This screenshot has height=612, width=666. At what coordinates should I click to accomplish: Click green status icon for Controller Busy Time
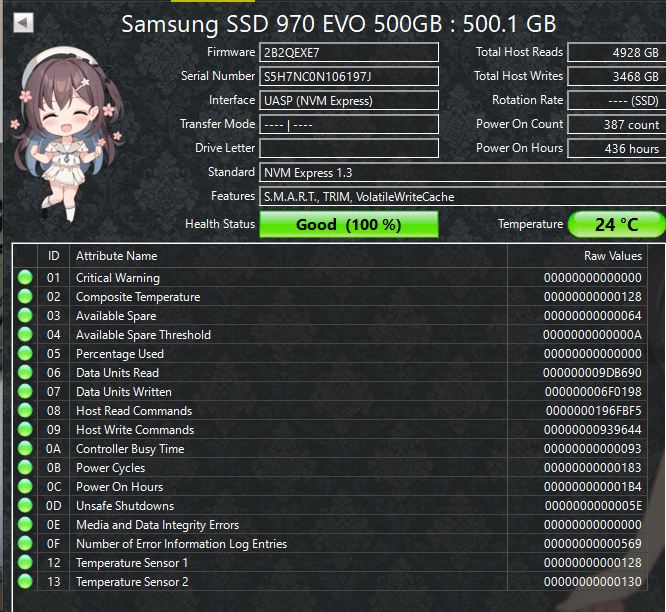click(x=25, y=448)
